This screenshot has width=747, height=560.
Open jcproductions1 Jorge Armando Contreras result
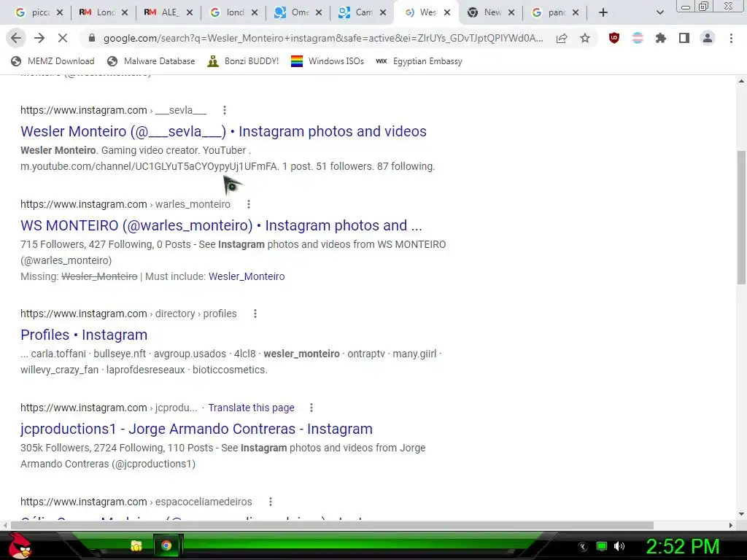coord(196,429)
